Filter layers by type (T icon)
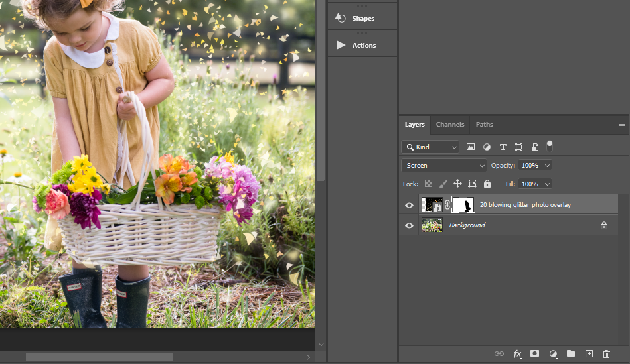This screenshot has height=364, width=630. pyautogui.click(x=503, y=147)
